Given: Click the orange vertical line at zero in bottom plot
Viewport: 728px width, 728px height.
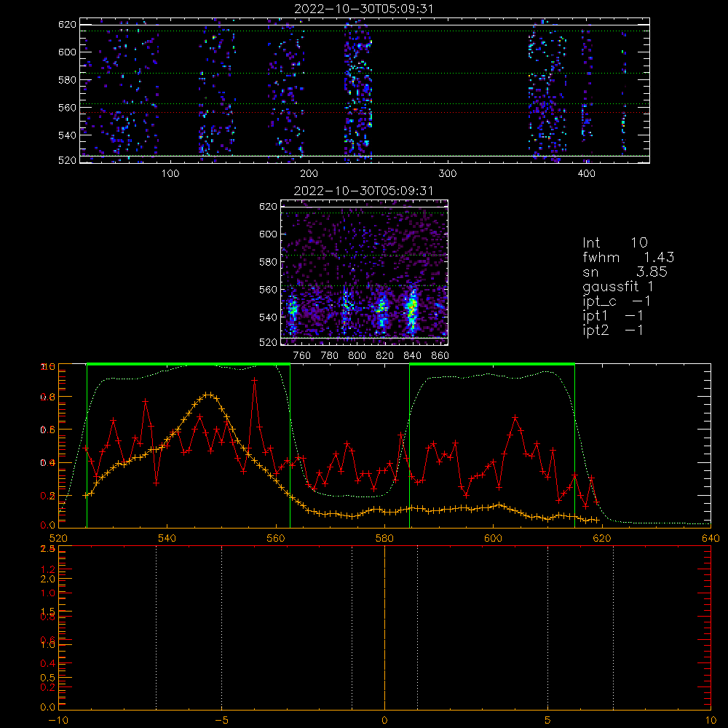Looking at the screenshot, I should 384,627.
